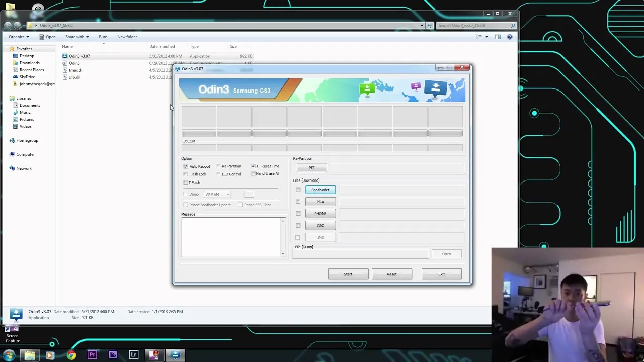Open Documents library in sidebar

(x=30, y=105)
